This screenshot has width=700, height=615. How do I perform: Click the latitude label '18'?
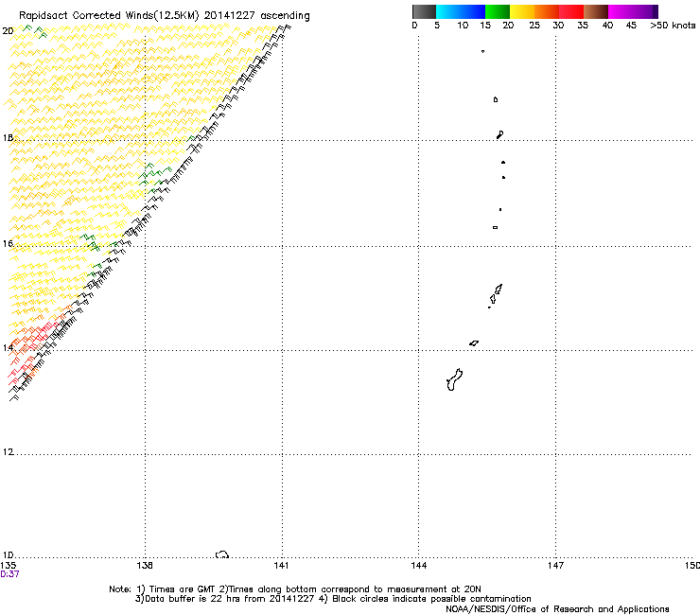click(8, 137)
